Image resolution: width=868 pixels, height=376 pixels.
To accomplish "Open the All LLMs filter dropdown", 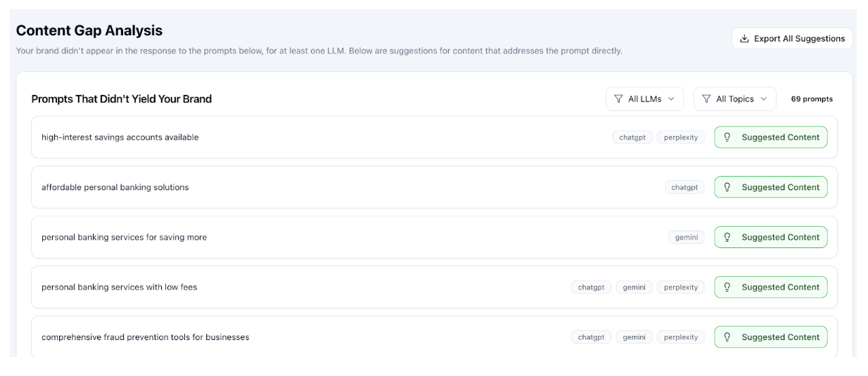I will pos(644,99).
